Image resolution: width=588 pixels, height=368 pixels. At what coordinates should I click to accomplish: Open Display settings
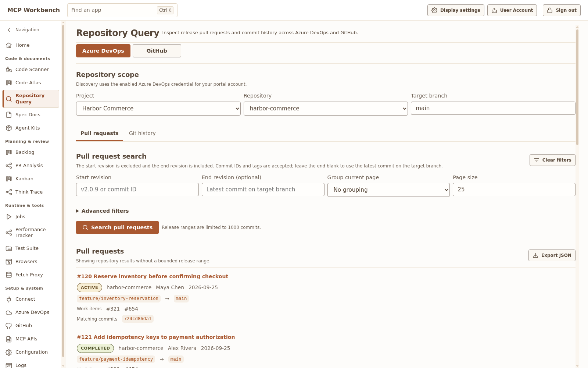(456, 10)
